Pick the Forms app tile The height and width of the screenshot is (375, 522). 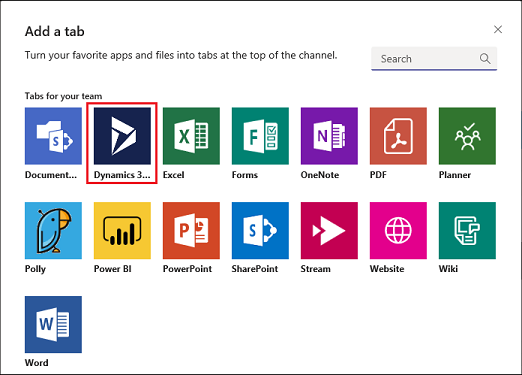click(260, 136)
